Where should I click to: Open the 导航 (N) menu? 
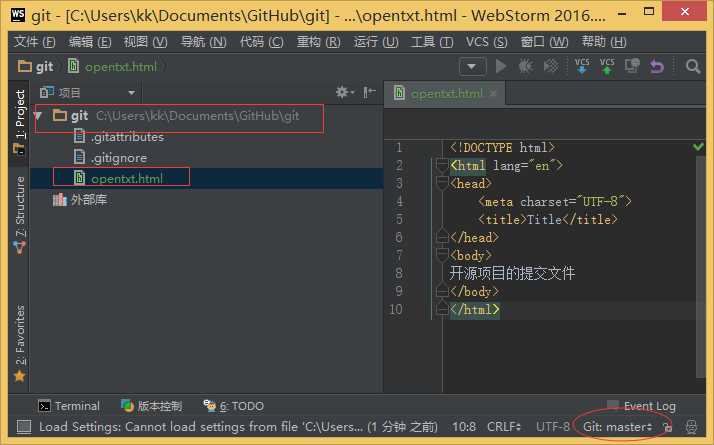pyautogui.click(x=204, y=42)
